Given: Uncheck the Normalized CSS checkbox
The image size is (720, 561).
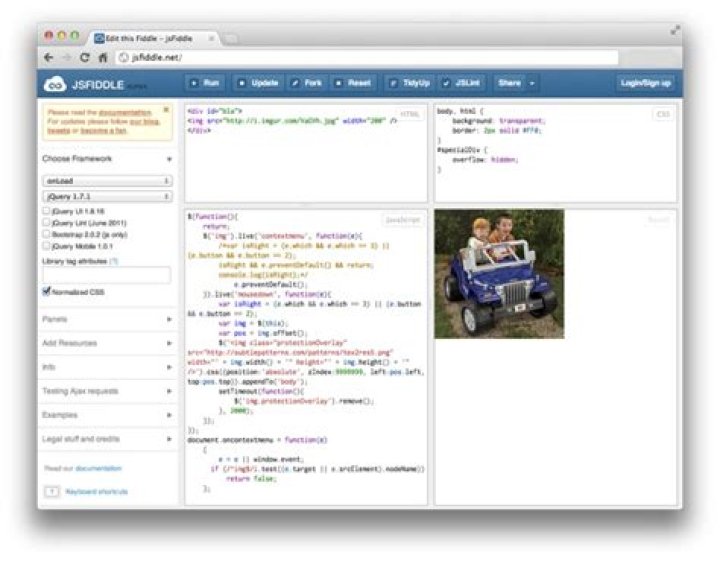Looking at the screenshot, I should [46, 292].
